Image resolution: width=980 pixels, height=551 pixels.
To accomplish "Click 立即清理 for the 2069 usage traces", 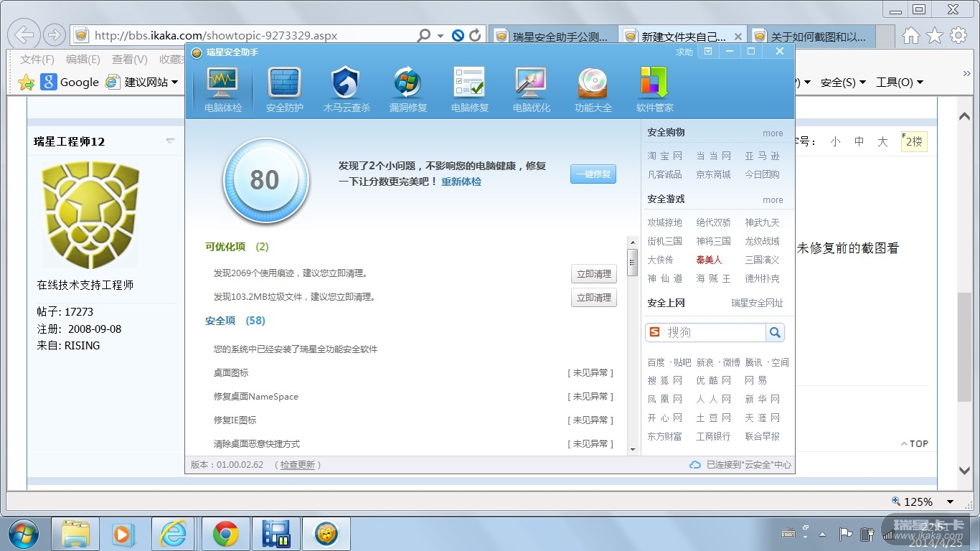I will point(593,274).
